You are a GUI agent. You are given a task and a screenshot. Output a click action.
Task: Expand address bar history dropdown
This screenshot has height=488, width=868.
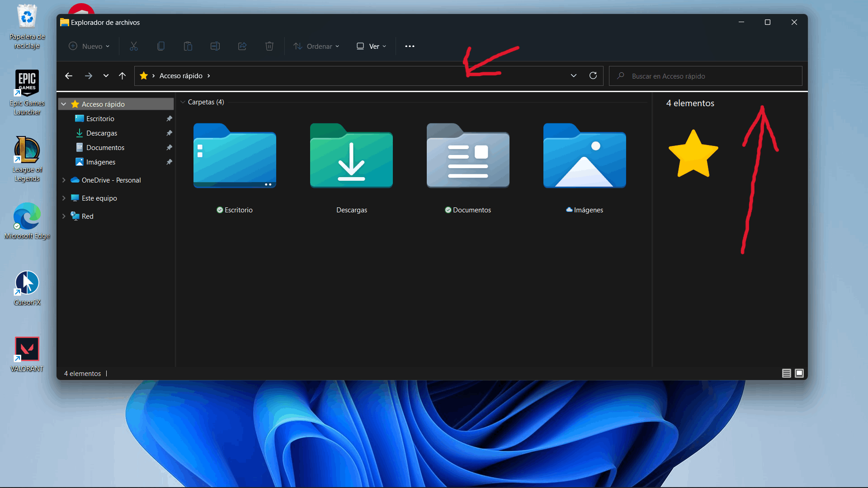click(x=574, y=75)
